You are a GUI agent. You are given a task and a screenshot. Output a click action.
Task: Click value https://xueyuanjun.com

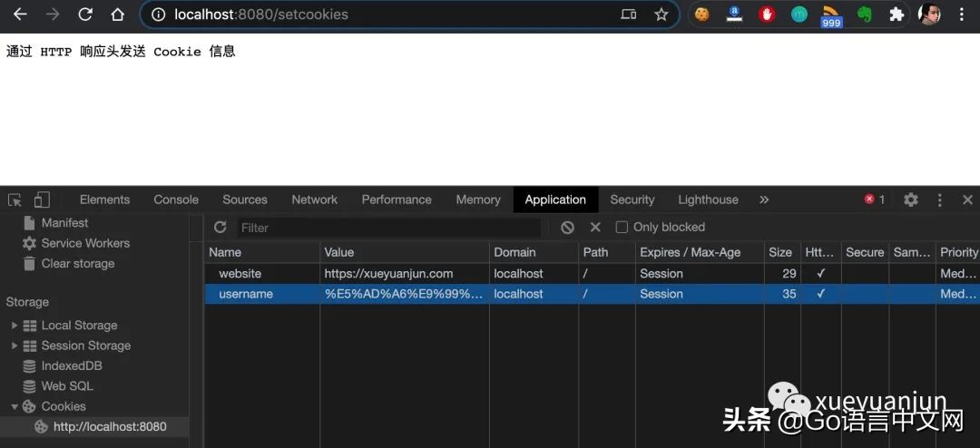pos(388,274)
